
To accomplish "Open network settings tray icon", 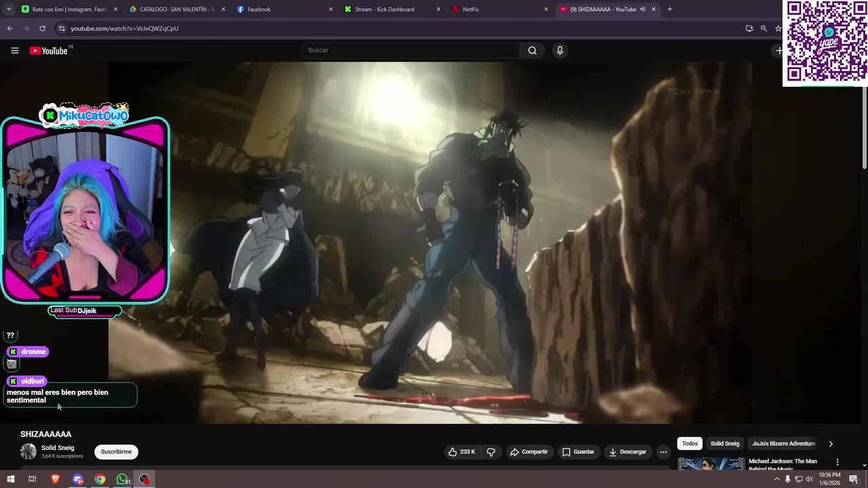I will pos(798,479).
